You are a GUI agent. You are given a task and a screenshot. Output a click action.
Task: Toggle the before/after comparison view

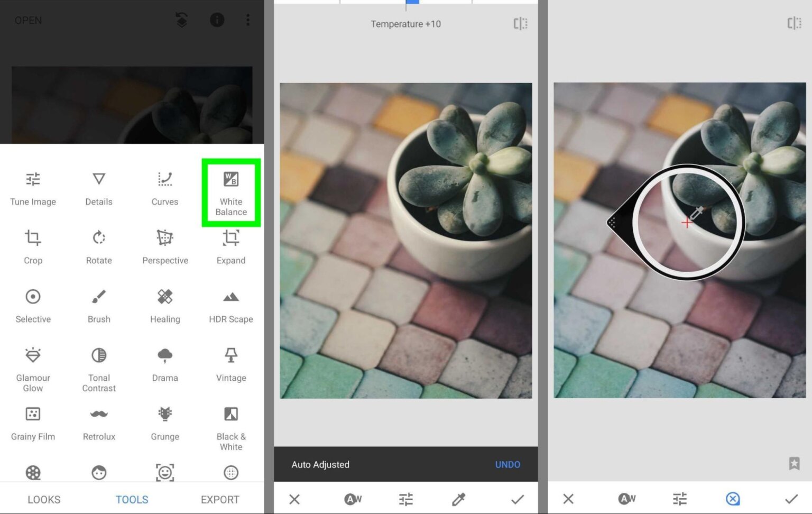tap(520, 23)
